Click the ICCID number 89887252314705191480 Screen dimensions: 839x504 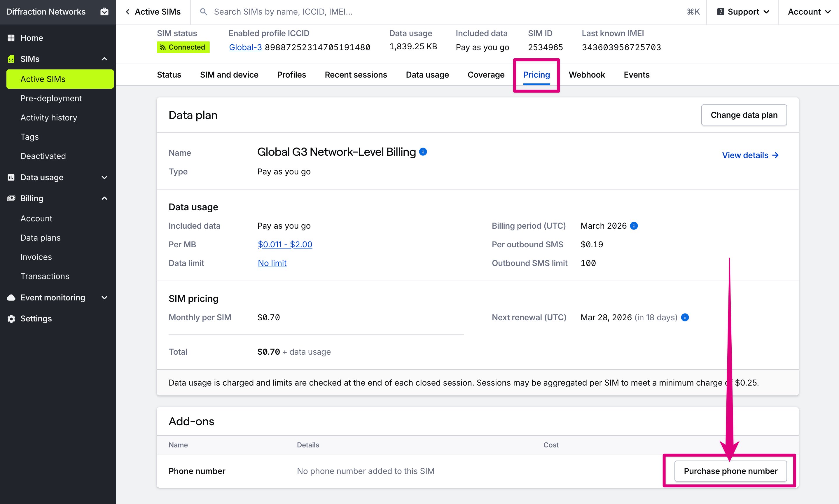pos(317,47)
